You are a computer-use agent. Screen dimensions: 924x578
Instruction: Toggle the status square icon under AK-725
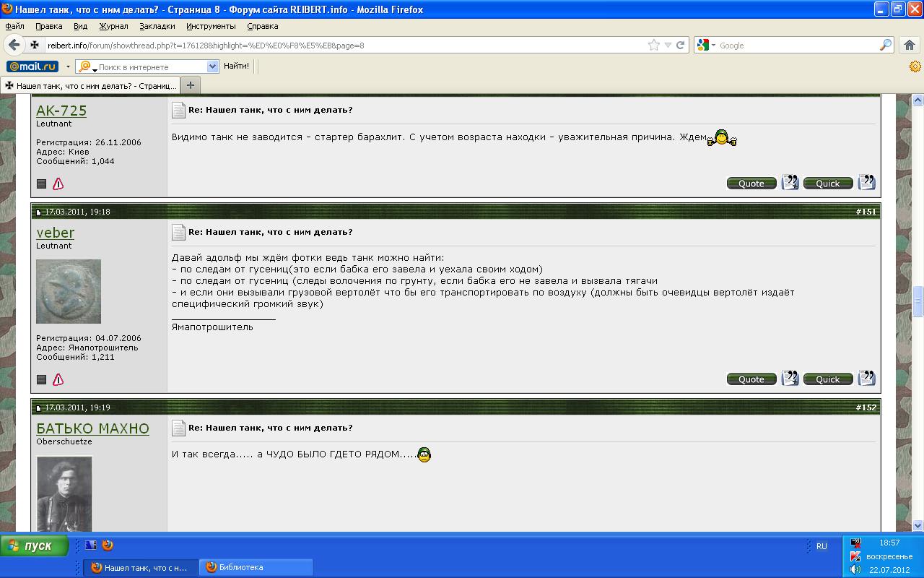[x=41, y=184]
